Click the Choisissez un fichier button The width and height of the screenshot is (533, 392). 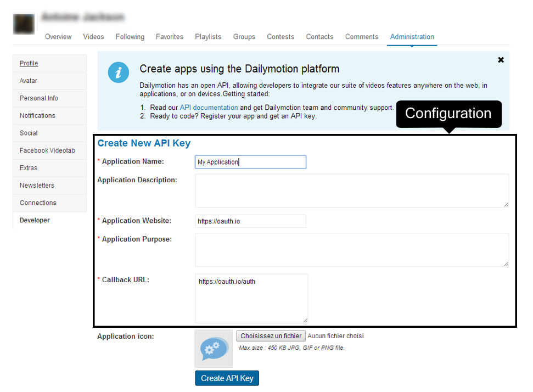(271, 336)
